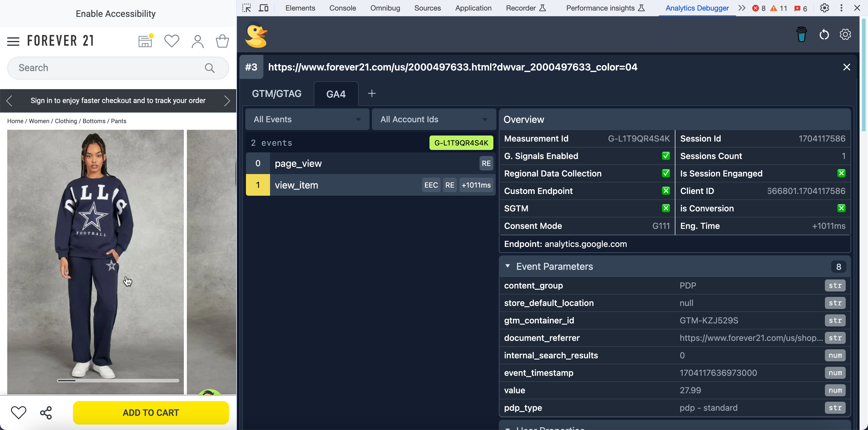The image size is (868, 430).
Task: Toggle the device toolbar icon
Action: click(263, 8)
